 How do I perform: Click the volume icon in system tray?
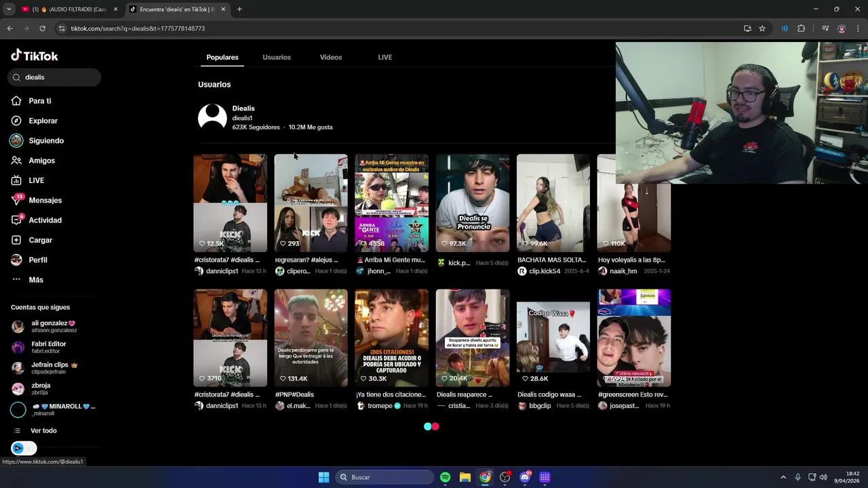coord(823,477)
